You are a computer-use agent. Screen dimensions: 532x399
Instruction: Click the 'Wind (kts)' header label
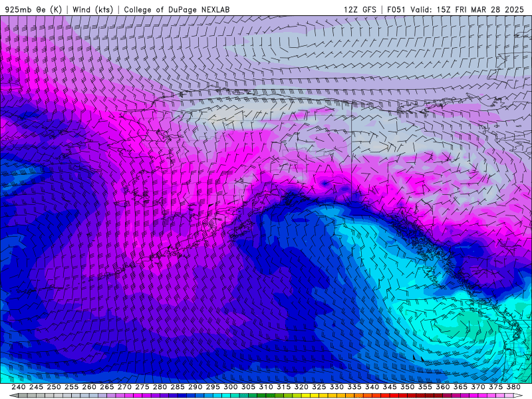coord(93,9)
